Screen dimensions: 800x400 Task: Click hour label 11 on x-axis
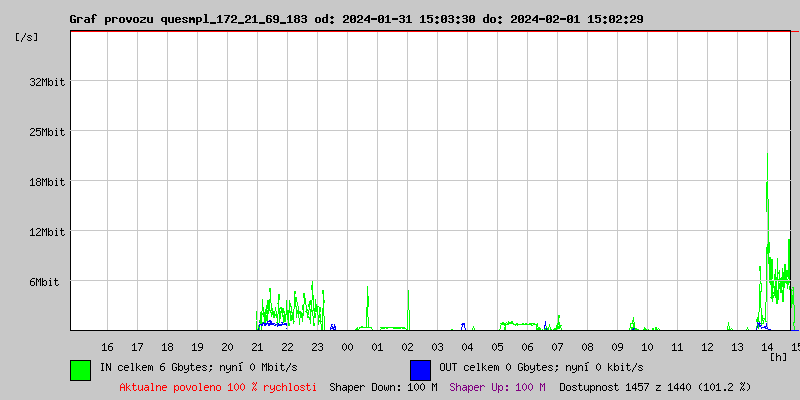677,347
